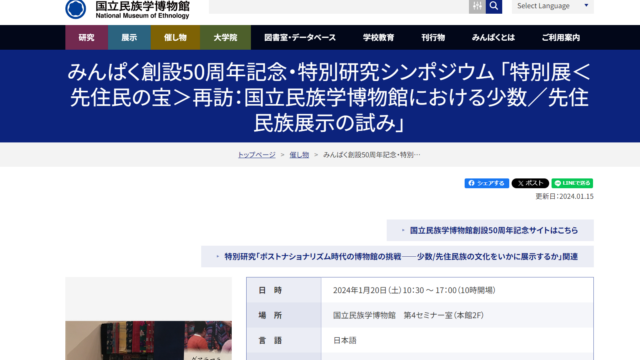
Task: Open the 学校教育 menu
Action: click(378, 38)
